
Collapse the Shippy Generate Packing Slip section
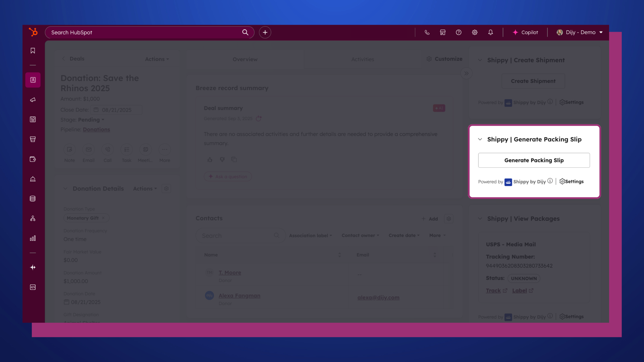(480, 139)
